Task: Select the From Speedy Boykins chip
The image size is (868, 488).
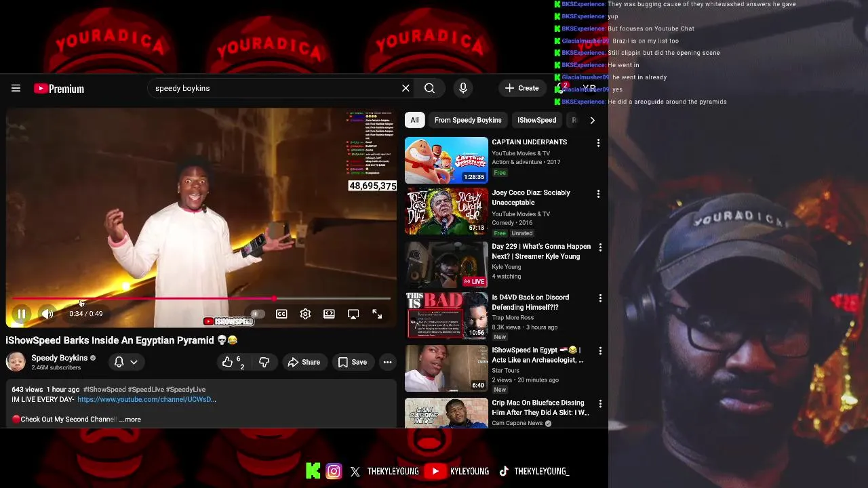Action: click(x=468, y=120)
